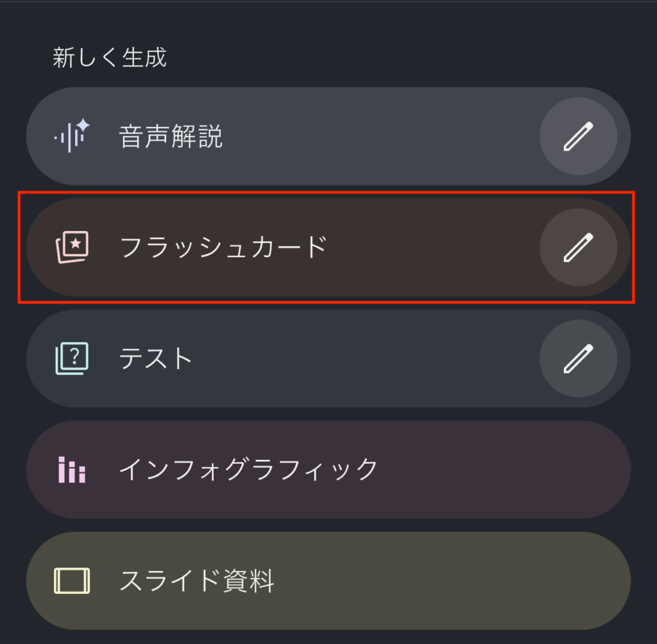
Task: Open テスト customization pencil icon
Action: point(578,359)
